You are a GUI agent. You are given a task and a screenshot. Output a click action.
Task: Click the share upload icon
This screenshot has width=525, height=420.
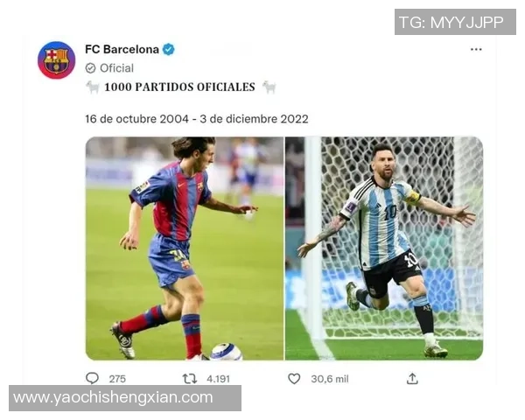[412, 379]
